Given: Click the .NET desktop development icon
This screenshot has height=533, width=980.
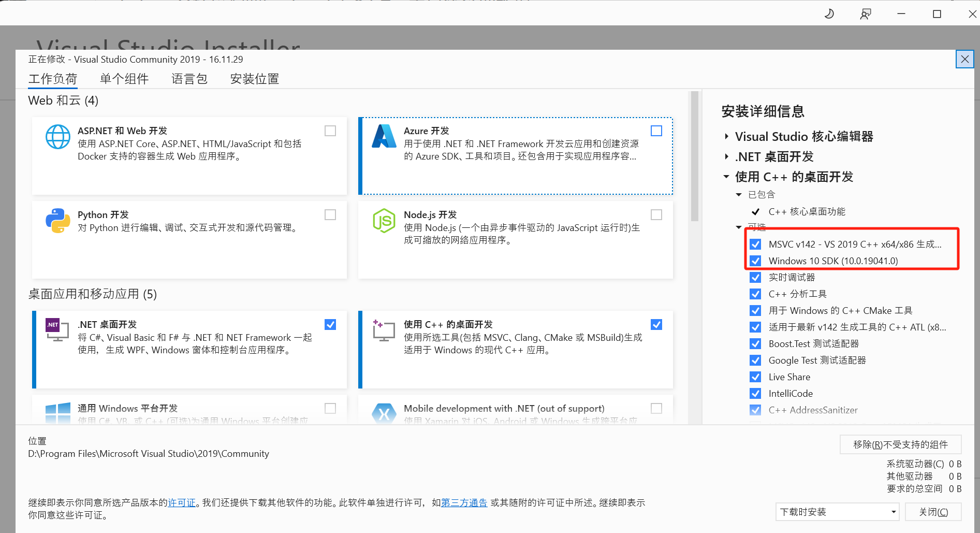Looking at the screenshot, I should coord(57,329).
